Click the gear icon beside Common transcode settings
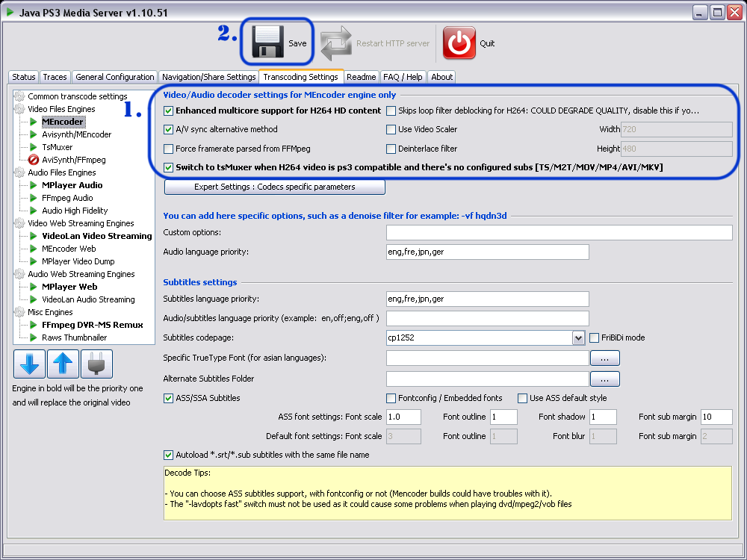The height and width of the screenshot is (560, 747). tap(19, 96)
